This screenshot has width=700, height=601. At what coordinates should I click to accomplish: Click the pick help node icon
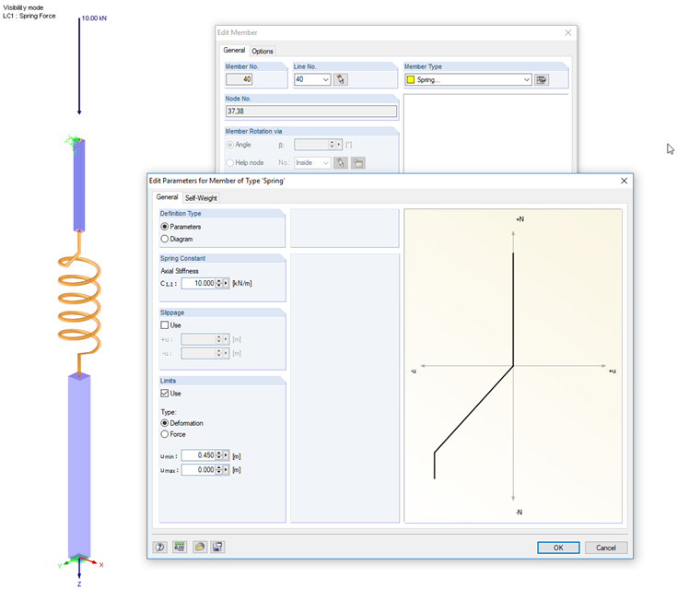[341, 162]
